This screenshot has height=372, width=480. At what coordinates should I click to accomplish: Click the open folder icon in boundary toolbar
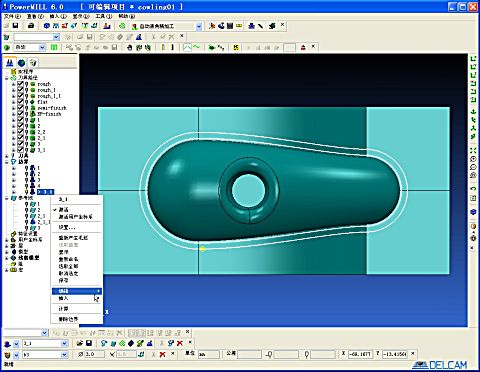(79, 343)
